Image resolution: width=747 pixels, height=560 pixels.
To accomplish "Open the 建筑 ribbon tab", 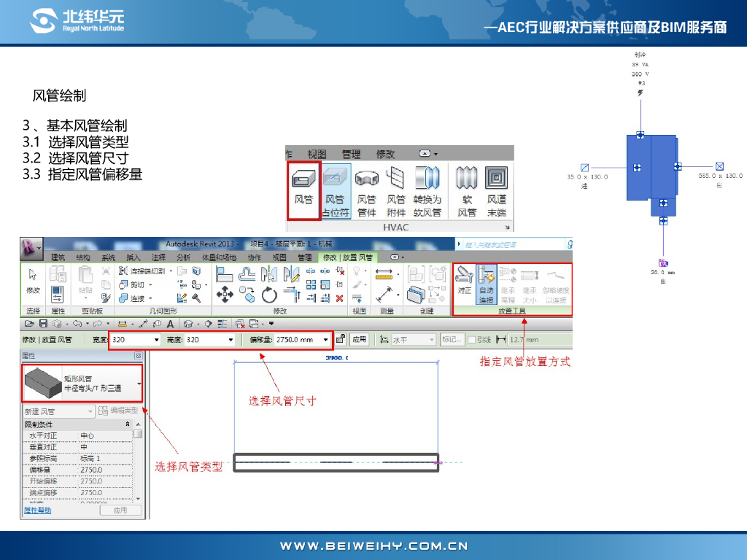I will pos(58,257).
